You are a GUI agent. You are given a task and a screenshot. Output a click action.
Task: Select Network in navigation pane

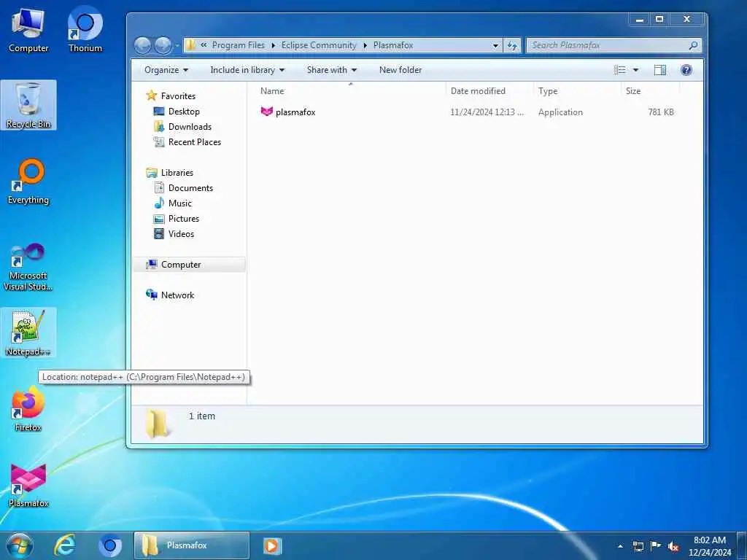pos(177,295)
